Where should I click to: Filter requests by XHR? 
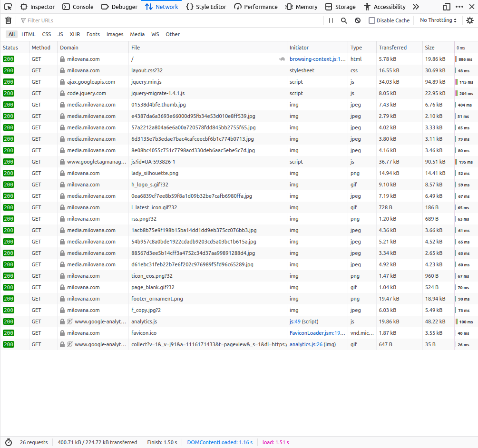[x=75, y=34]
